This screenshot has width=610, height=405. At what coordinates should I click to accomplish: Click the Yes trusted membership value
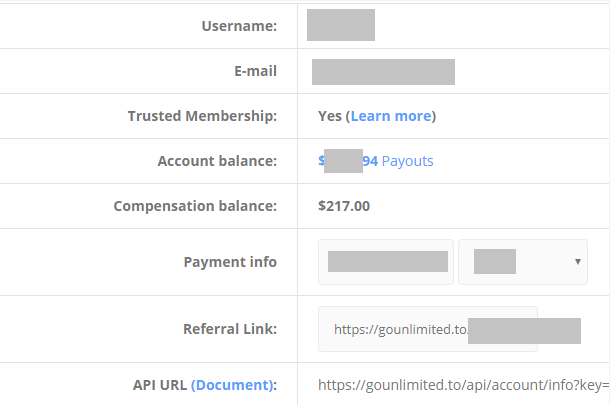click(x=330, y=116)
